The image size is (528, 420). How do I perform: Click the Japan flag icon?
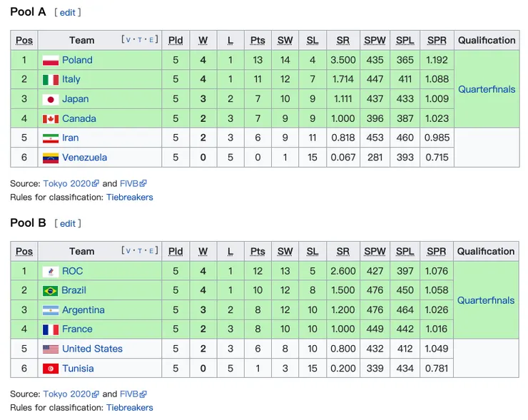[50, 99]
